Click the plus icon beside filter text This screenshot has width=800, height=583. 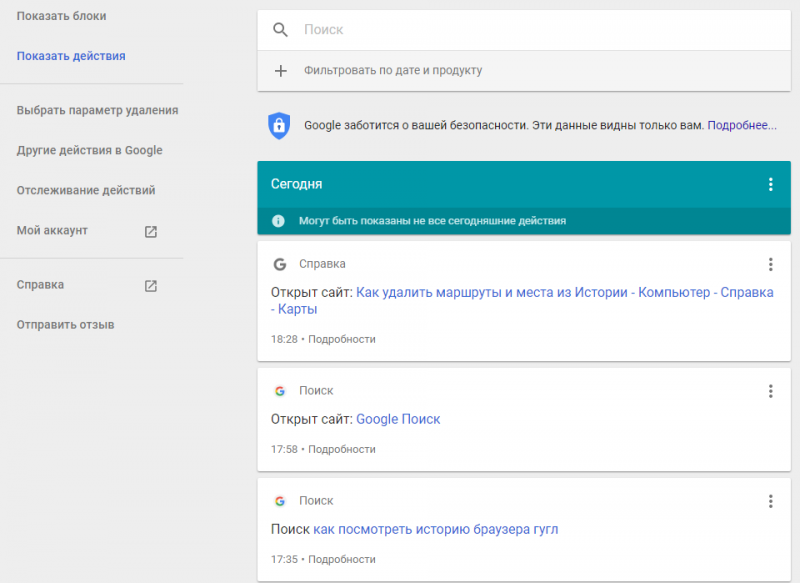click(281, 71)
